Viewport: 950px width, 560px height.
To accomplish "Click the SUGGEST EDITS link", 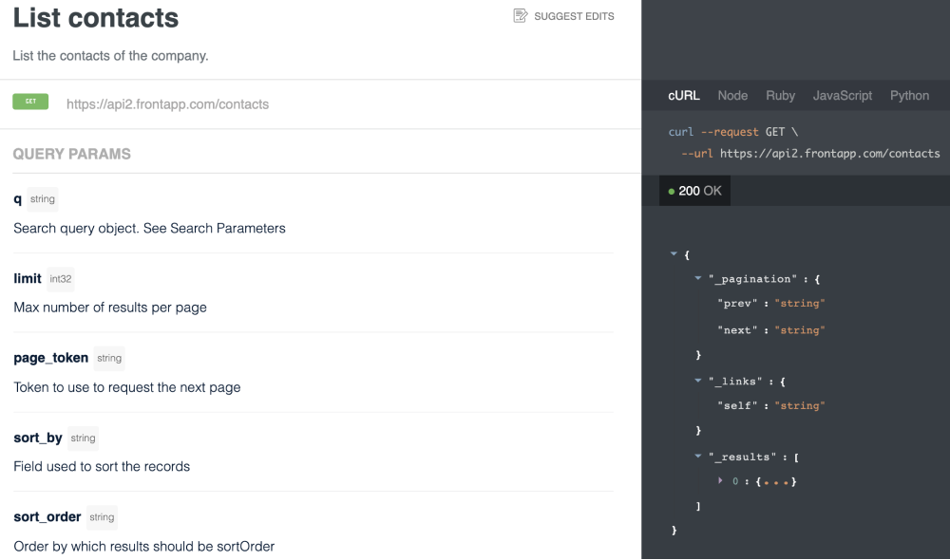I will point(574,16).
